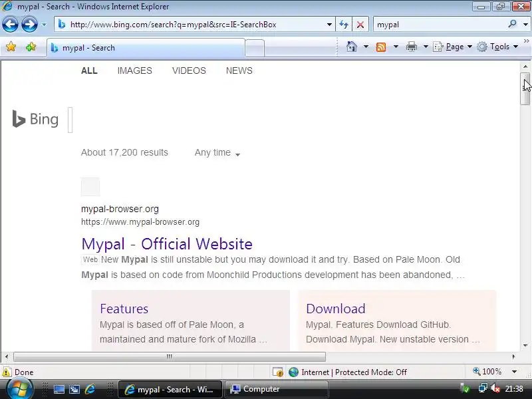Click the Add to Favorites icon
The width and height of the screenshot is (532, 399).
pyautogui.click(x=31, y=47)
